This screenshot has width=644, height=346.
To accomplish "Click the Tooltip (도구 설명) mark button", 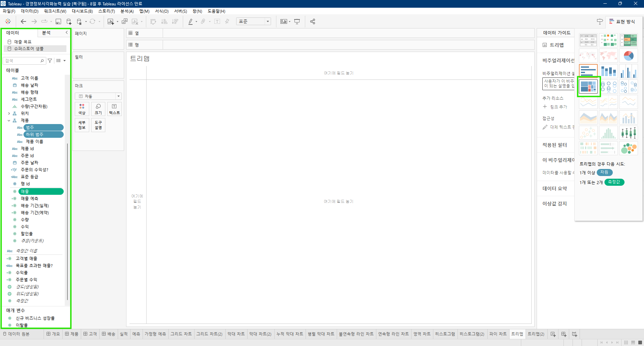I will coord(98,125).
